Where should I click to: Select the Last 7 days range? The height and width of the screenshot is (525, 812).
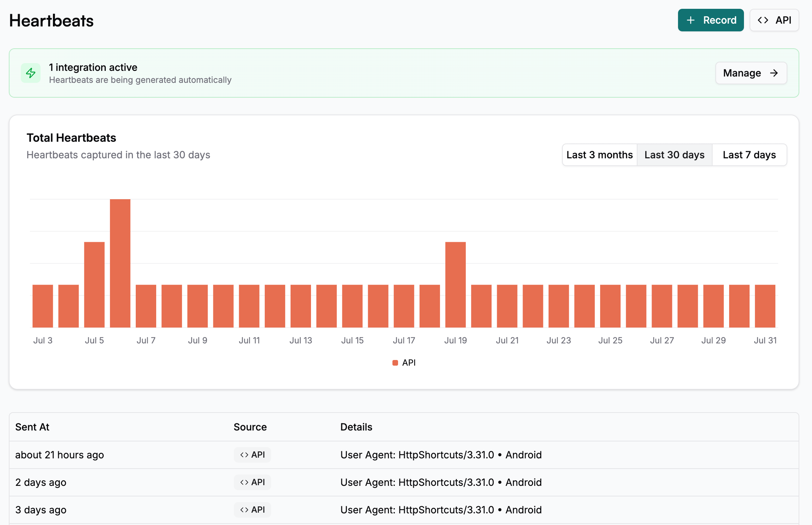point(749,155)
